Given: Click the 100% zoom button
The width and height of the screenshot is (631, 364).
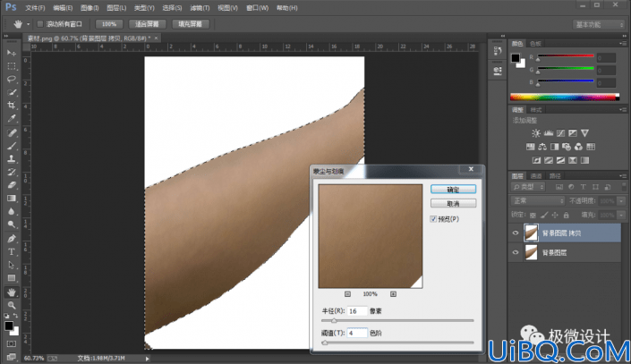Looking at the screenshot, I should click(109, 24).
